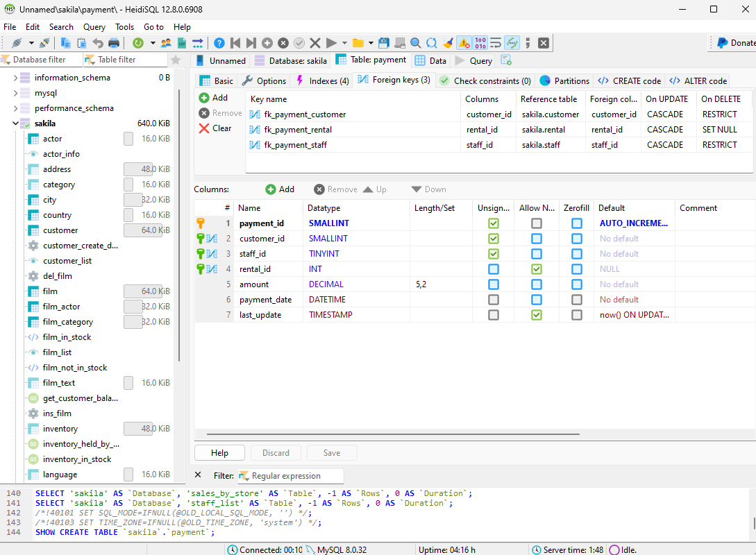Click the connect to server plug icon
Image resolution: width=756 pixels, height=555 pixels.
[x=17, y=43]
